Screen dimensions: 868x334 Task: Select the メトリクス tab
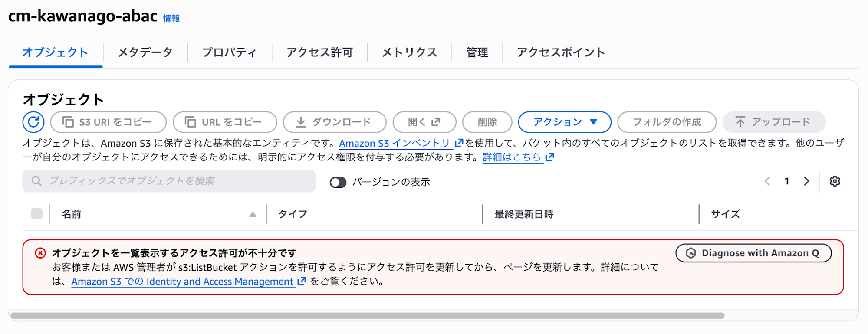(x=409, y=52)
